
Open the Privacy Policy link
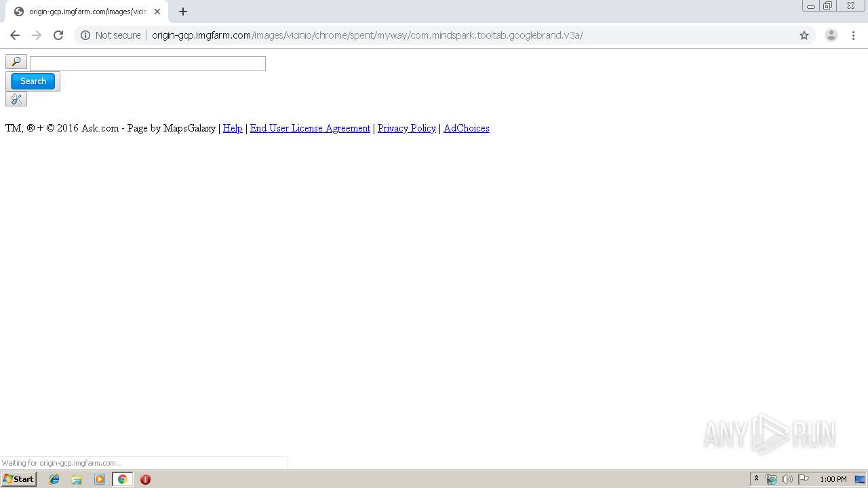(x=407, y=128)
